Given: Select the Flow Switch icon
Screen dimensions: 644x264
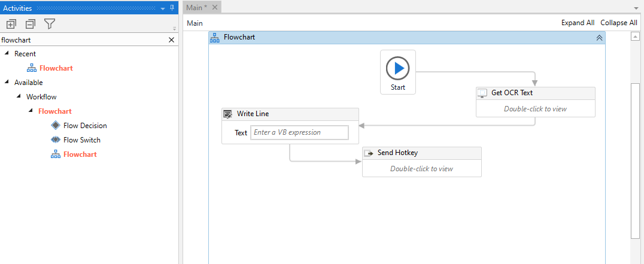Looking at the screenshot, I should point(56,139).
